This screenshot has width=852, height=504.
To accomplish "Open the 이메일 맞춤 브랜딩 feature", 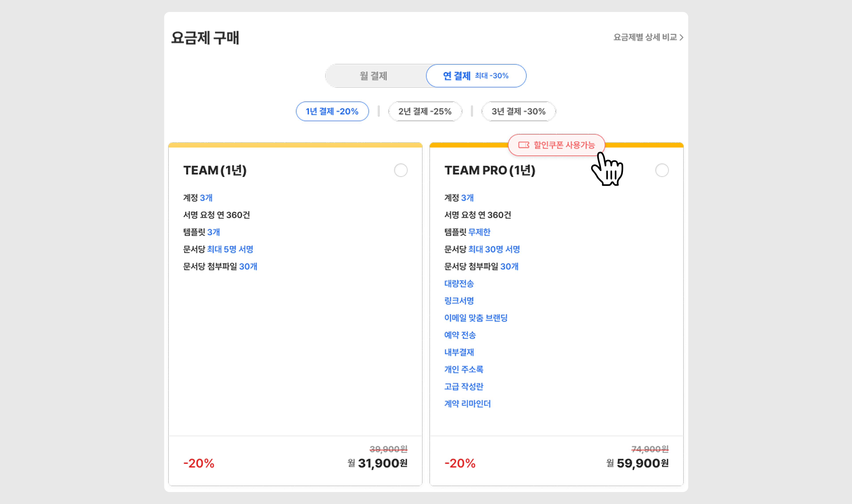I will tap(476, 318).
